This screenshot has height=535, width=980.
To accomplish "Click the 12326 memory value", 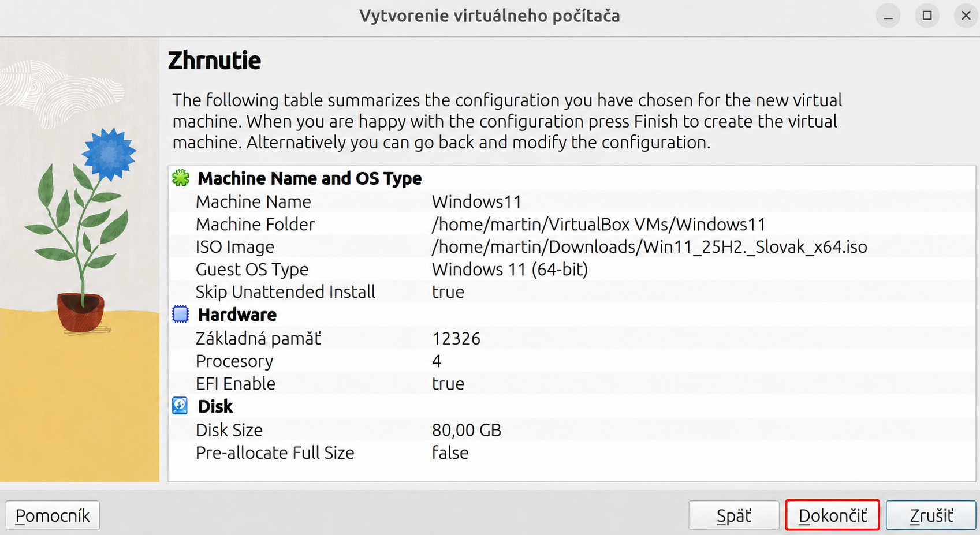I will [x=456, y=338].
